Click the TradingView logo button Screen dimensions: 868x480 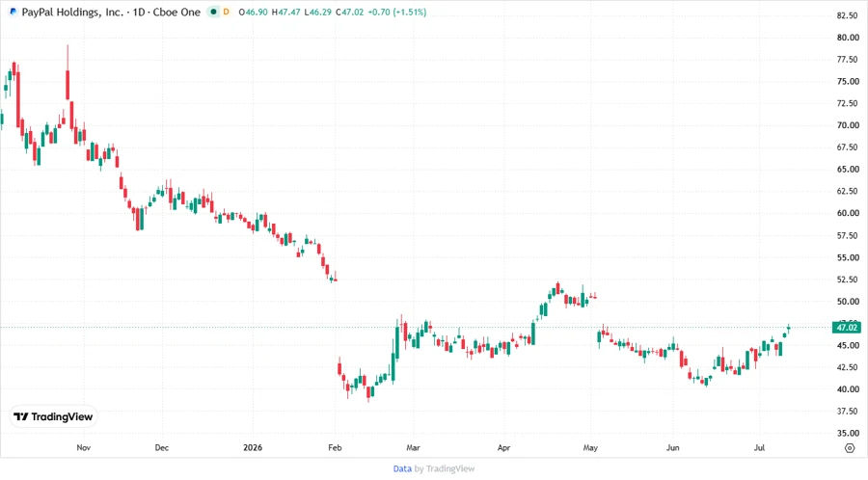[x=53, y=416]
